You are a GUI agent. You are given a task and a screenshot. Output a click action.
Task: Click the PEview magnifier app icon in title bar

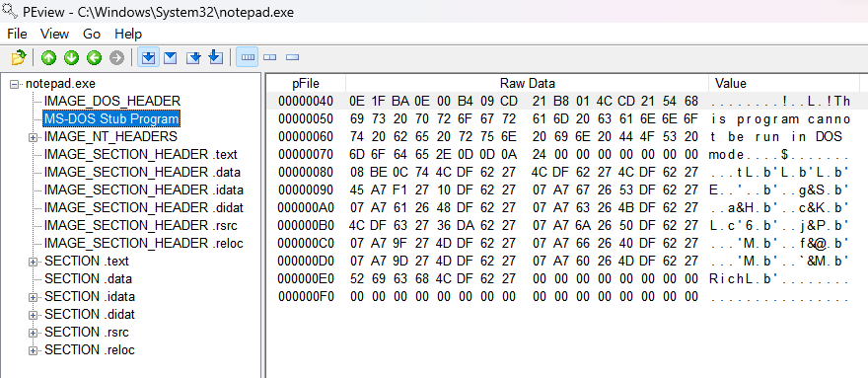9,11
